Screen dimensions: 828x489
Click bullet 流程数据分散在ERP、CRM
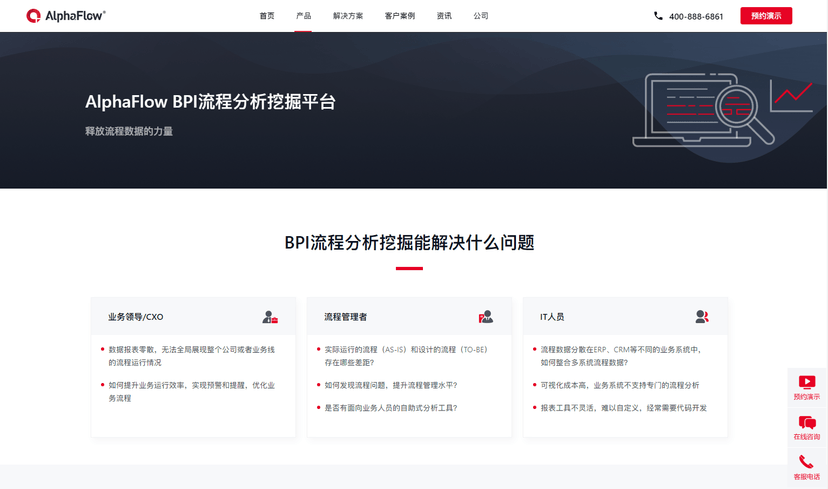(x=621, y=356)
